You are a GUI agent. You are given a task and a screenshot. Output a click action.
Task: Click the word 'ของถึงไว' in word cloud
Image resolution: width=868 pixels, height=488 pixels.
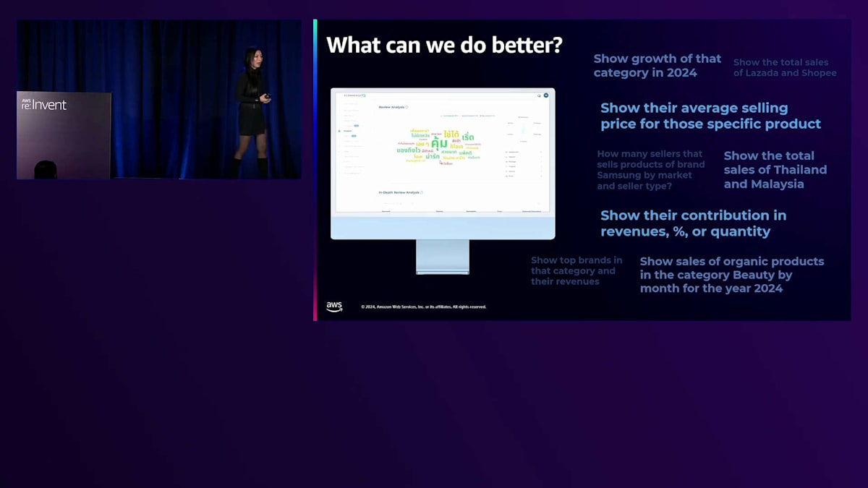(x=408, y=150)
